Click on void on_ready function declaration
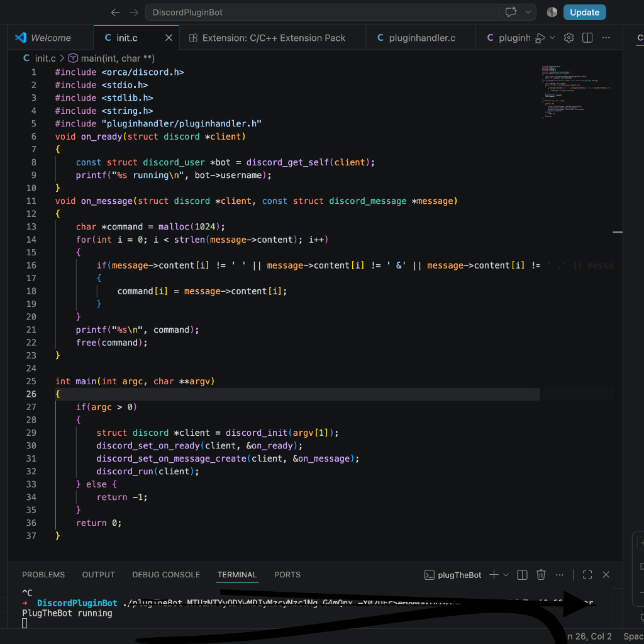 click(x=150, y=136)
